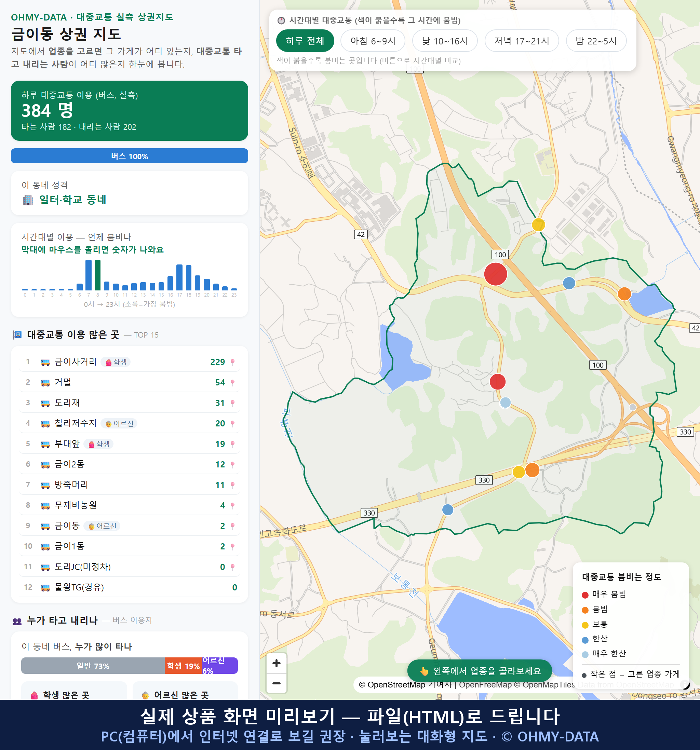
Task: Switch to the 아침 6~9시 time filter
Action: 373,41
